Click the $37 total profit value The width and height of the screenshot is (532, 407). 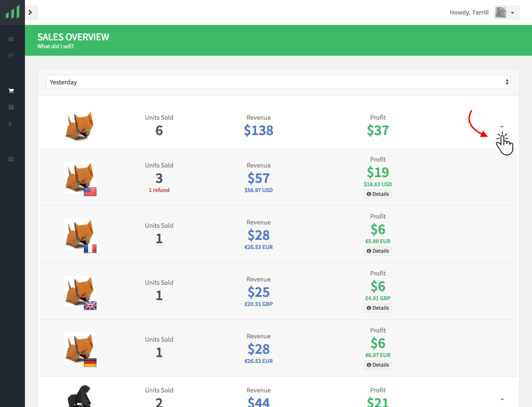tap(378, 131)
